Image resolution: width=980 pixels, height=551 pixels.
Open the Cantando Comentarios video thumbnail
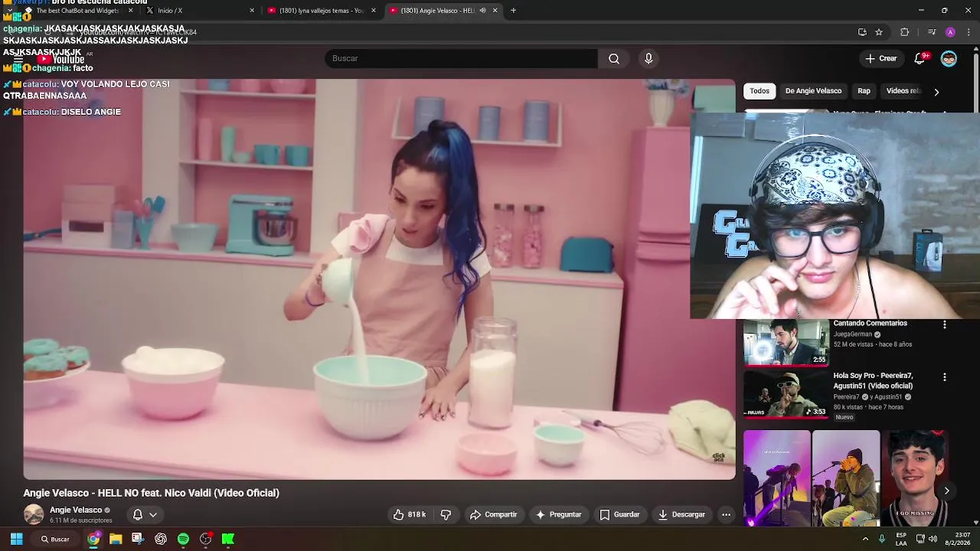[786, 343]
